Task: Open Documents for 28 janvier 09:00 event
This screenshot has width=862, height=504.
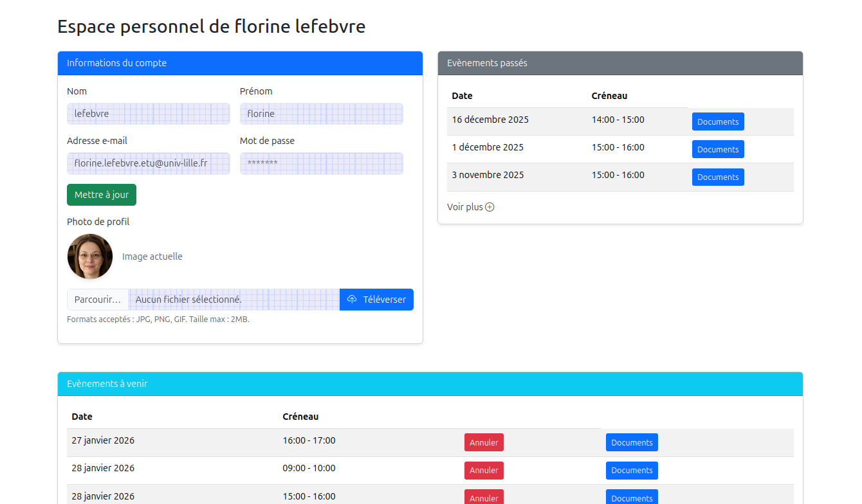Action: coord(632,471)
